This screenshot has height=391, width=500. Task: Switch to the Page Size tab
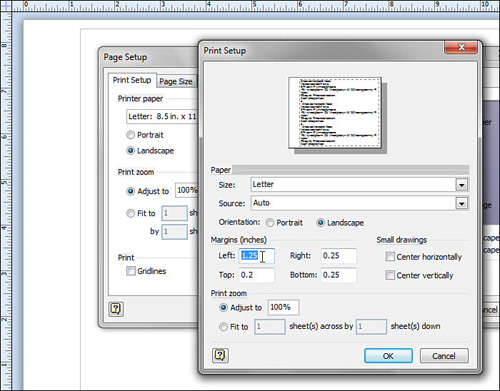point(176,81)
